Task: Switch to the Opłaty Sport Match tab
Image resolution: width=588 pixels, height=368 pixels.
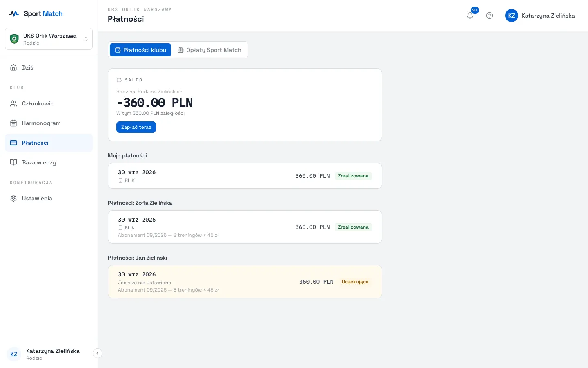Action: coord(209,50)
